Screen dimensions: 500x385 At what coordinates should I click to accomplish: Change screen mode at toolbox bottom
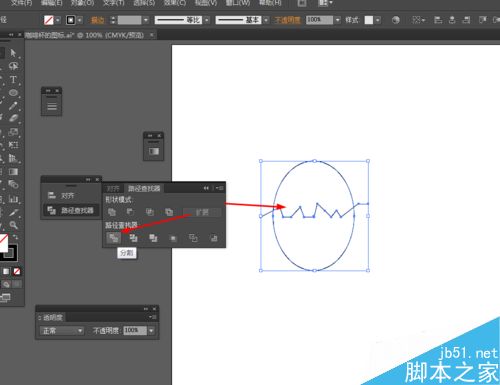coord(6,298)
